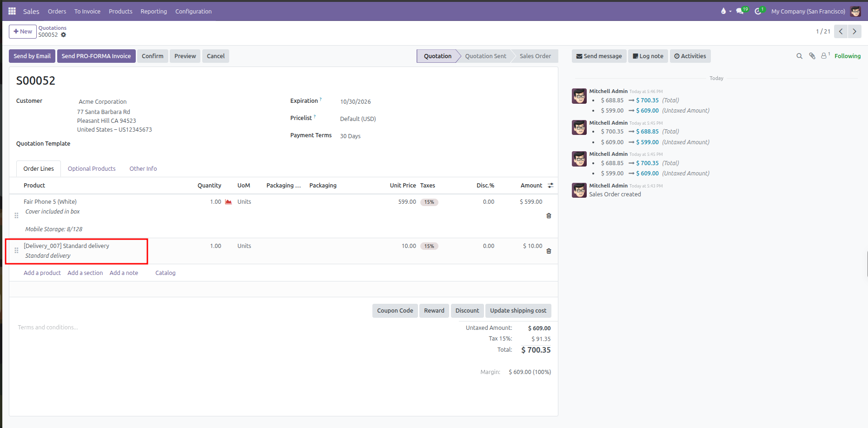
Task: Click the debug droplet icon
Action: [x=723, y=11]
